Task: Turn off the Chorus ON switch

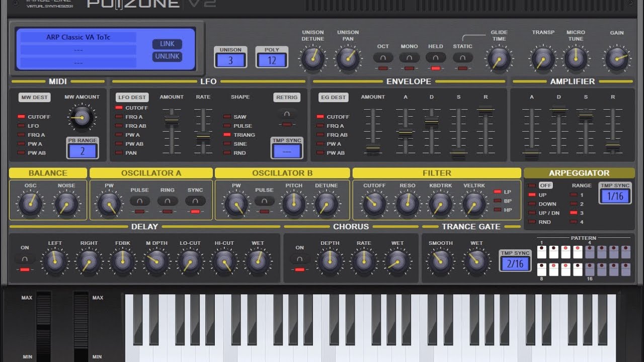Action: coord(300,259)
